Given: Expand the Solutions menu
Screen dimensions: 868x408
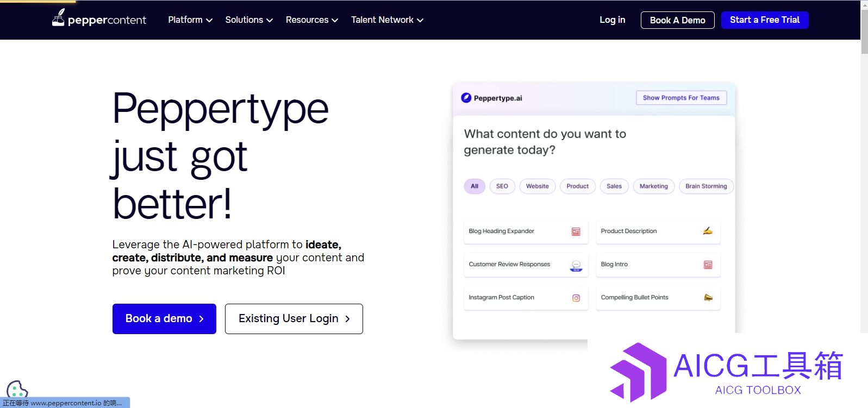Looking at the screenshot, I should (249, 20).
